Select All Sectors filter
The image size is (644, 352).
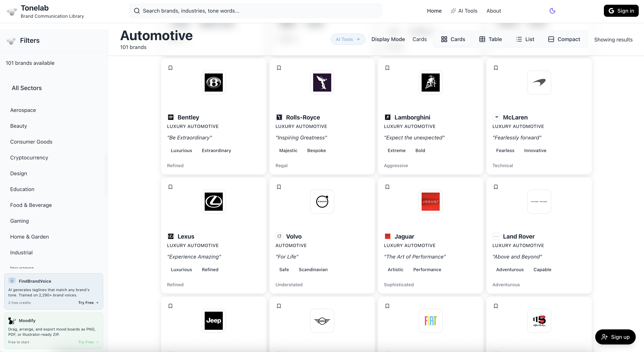click(27, 88)
